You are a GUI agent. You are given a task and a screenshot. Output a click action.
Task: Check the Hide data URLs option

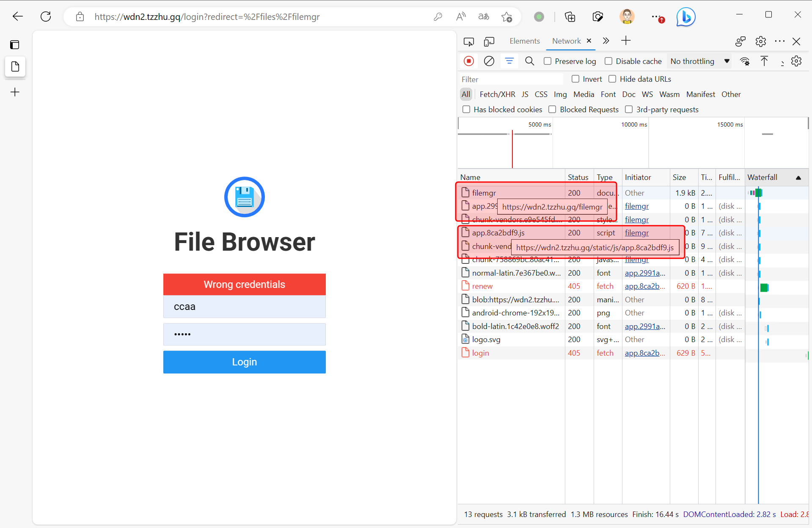coord(612,79)
